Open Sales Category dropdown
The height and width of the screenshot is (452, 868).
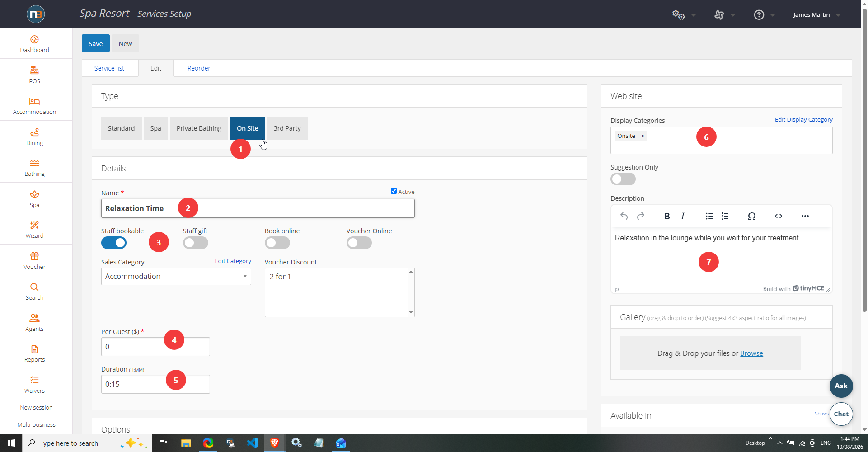[176, 276]
